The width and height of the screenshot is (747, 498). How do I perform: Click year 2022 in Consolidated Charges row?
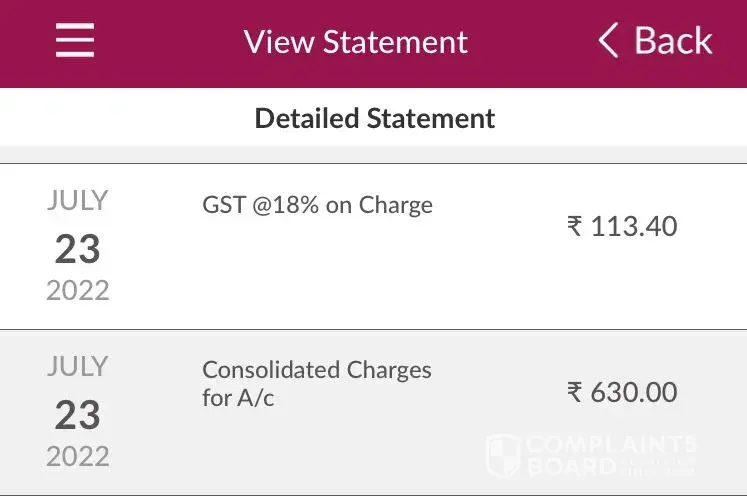pos(77,456)
